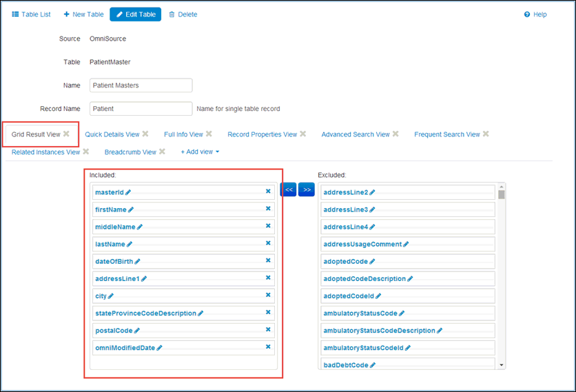Switch to the Full Info View tab

(x=183, y=134)
